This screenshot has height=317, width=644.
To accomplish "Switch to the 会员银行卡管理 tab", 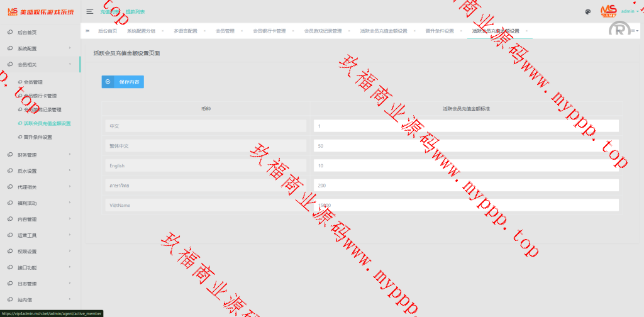I will tap(269, 31).
